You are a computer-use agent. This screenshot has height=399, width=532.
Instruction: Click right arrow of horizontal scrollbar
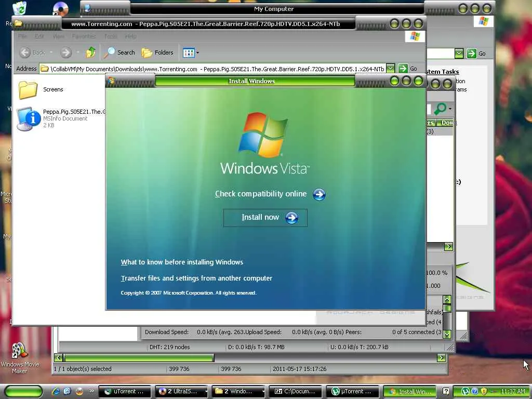(442, 357)
